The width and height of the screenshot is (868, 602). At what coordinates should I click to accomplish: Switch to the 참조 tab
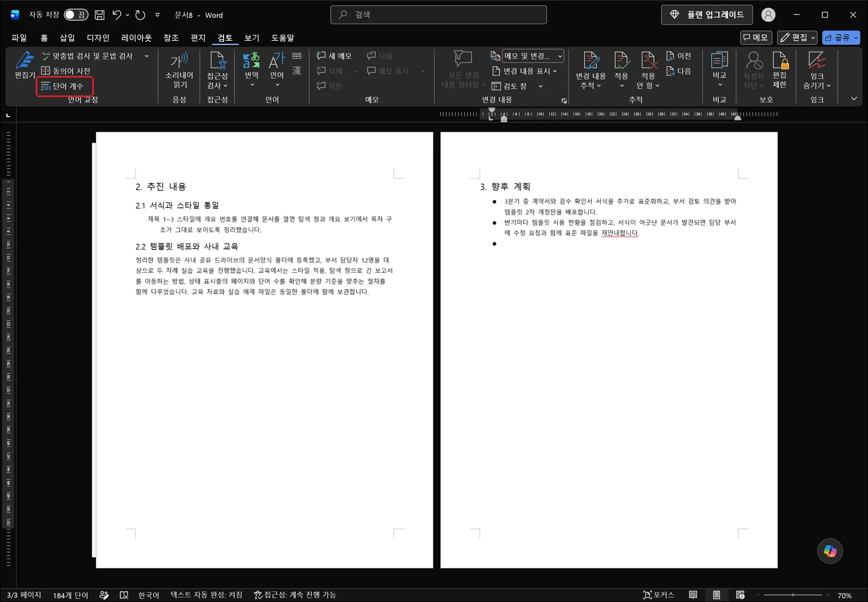pos(171,37)
